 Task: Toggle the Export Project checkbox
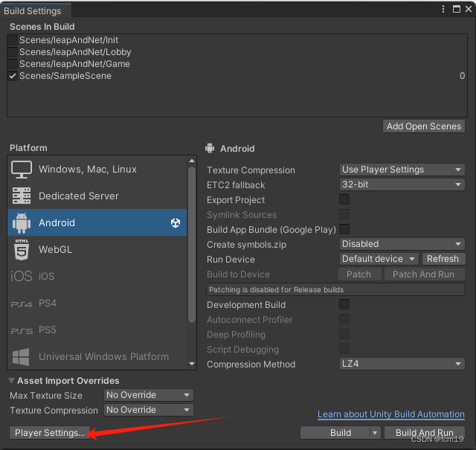[x=344, y=199]
